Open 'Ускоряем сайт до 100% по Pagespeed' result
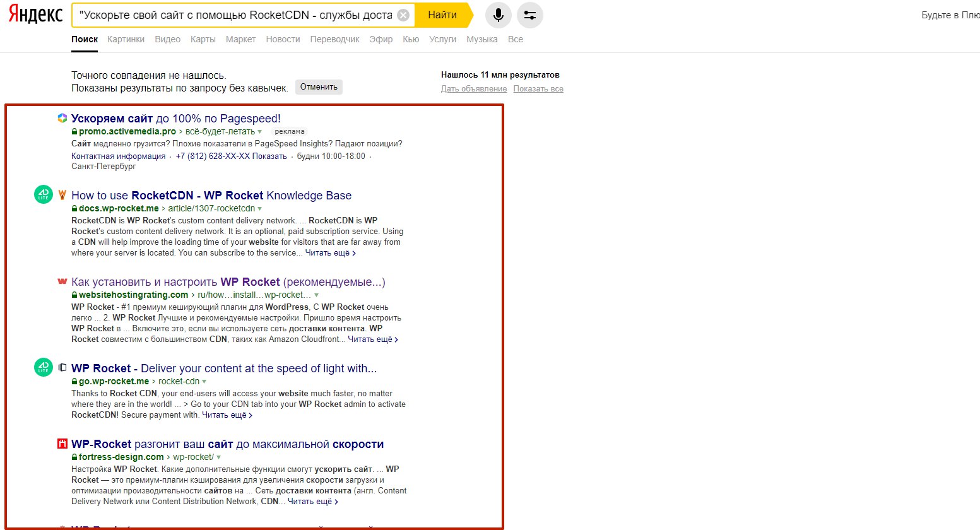 (x=176, y=119)
